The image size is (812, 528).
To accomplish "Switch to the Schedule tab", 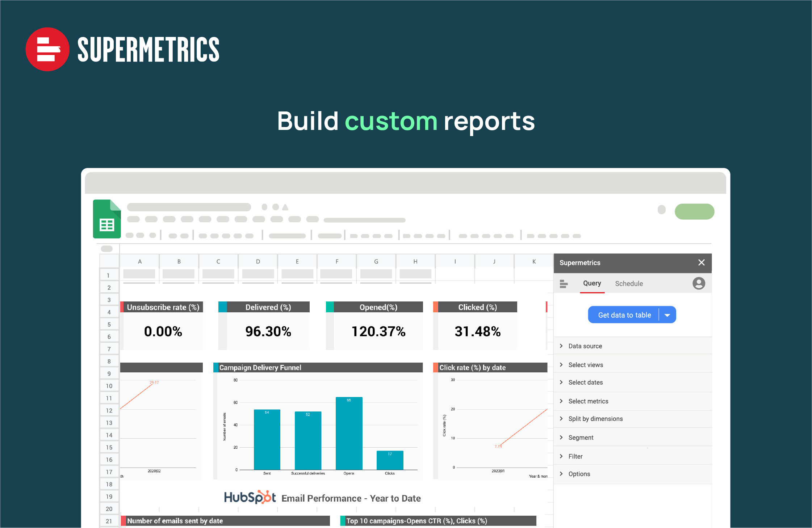I will [x=629, y=283].
